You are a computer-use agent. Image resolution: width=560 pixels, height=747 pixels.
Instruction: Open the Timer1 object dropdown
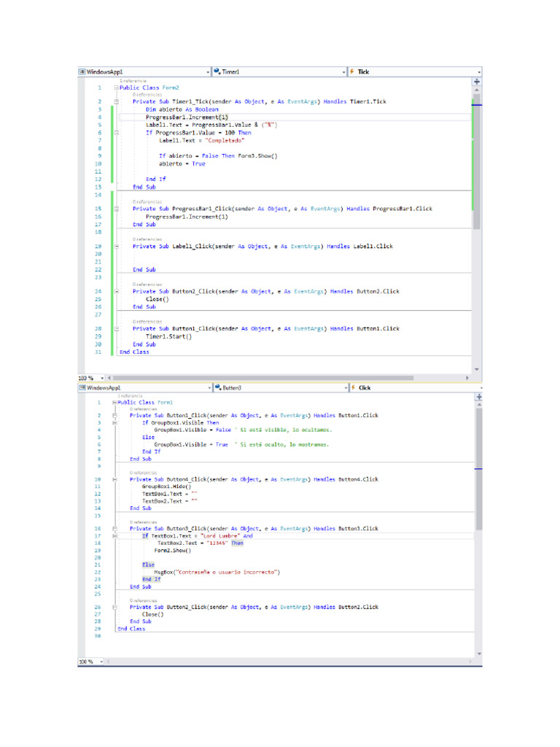[x=343, y=72]
